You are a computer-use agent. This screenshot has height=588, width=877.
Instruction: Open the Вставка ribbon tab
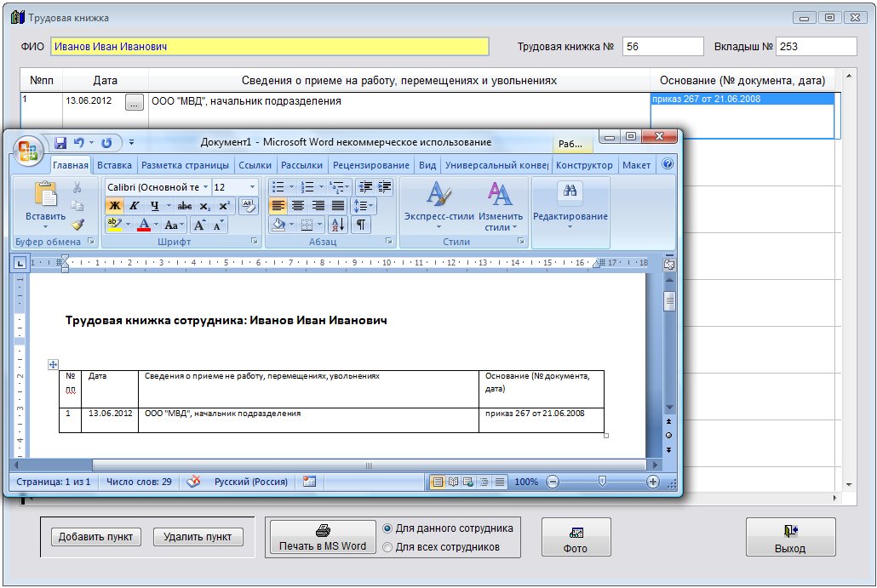pos(114,165)
